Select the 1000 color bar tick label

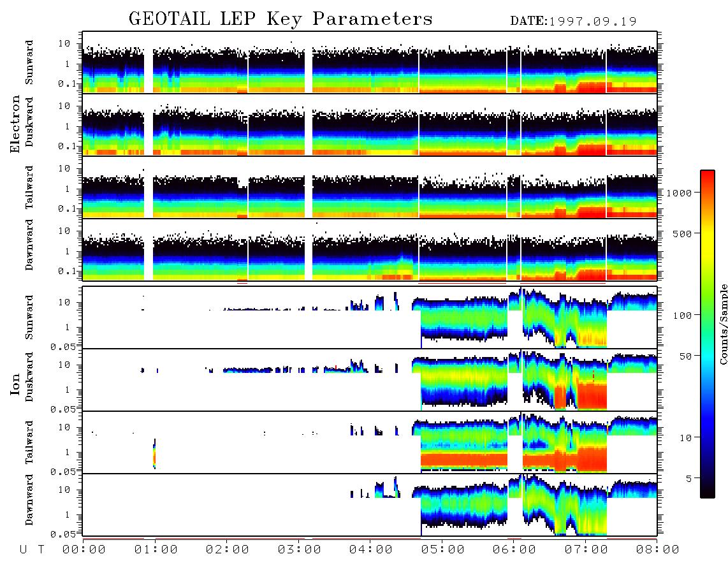pos(679,193)
